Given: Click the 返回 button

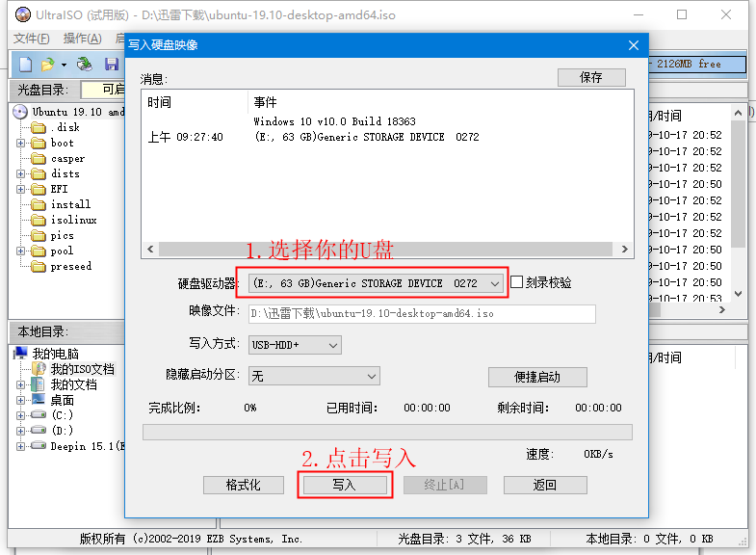Looking at the screenshot, I should click(545, 485).
